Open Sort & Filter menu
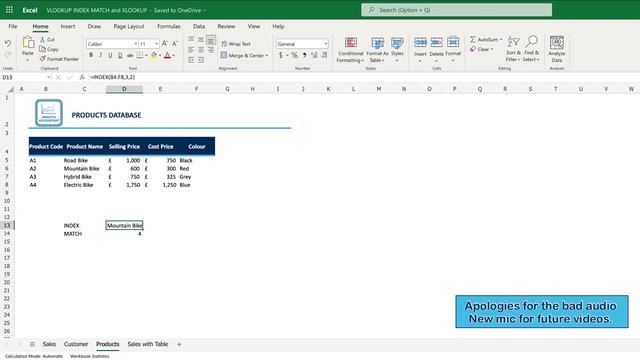Viewport: 640px width, 360px height. 513,49
